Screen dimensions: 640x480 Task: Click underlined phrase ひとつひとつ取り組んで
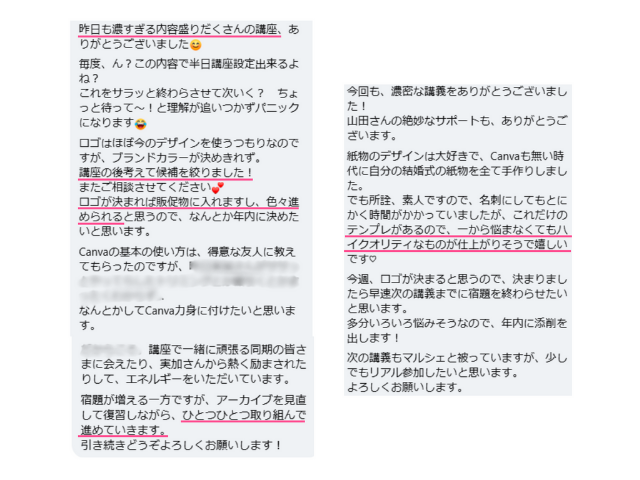244,415
